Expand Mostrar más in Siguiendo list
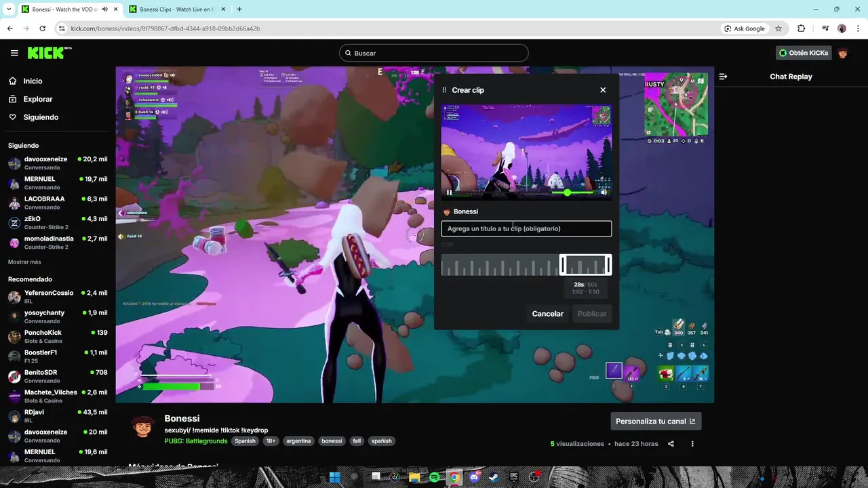 [24, 262]
